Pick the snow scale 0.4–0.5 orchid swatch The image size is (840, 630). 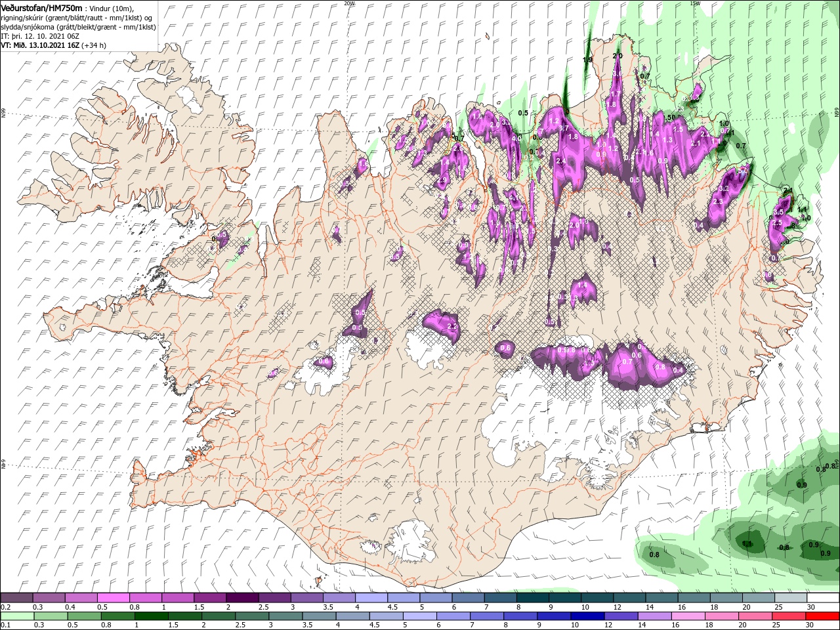(81, 598)
